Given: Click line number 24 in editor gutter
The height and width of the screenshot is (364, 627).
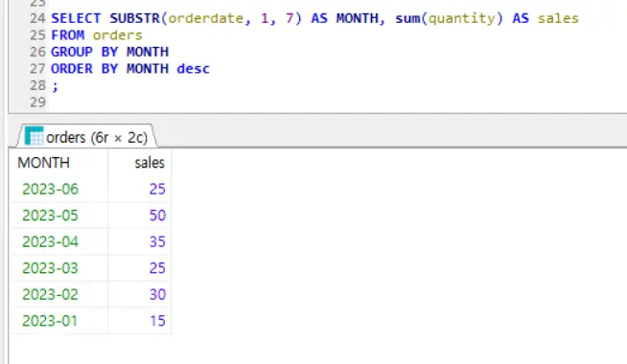Looking at the screenshot, I should 37,18.
